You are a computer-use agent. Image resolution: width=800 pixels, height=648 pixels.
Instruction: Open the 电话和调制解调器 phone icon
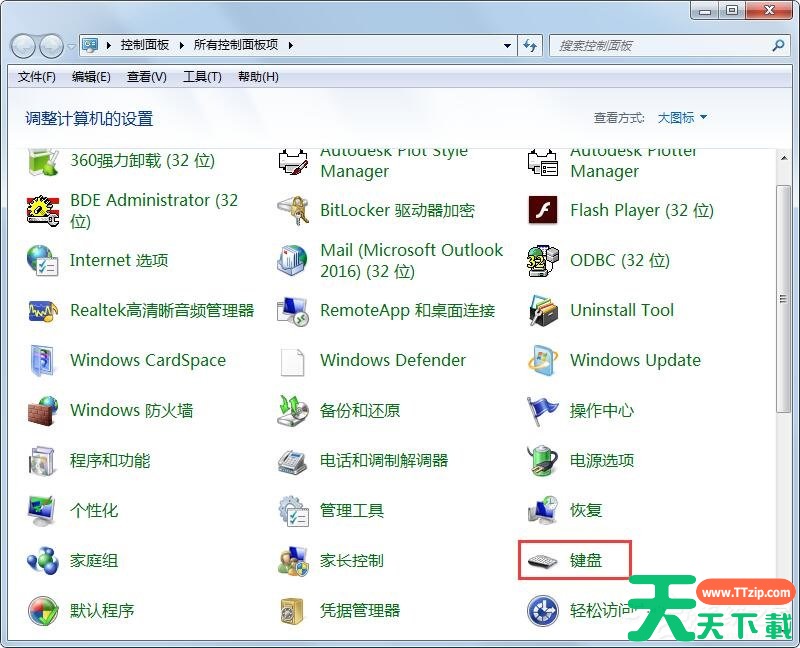click(x=293, y=461)
